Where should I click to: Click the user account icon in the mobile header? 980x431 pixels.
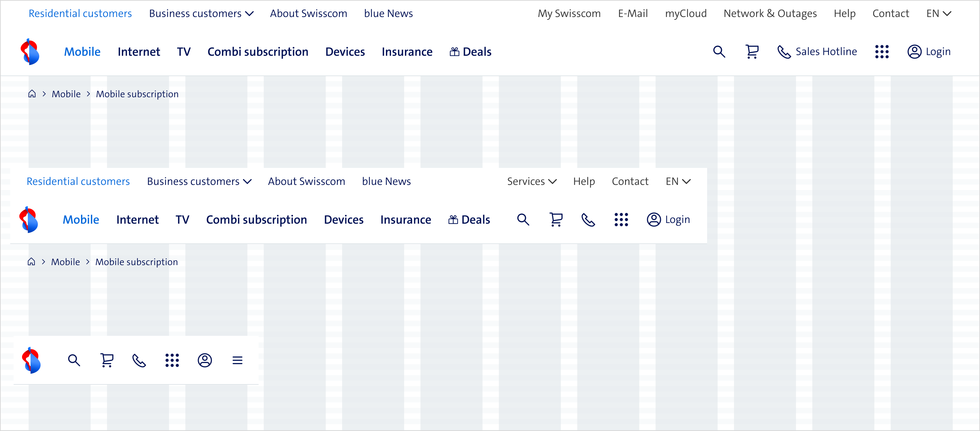tap(205, 360)
